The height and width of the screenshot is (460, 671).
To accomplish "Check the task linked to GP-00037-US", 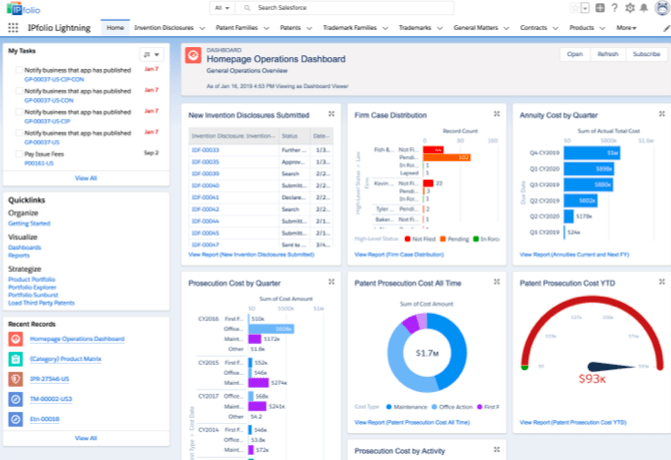I will pos(19,133).
